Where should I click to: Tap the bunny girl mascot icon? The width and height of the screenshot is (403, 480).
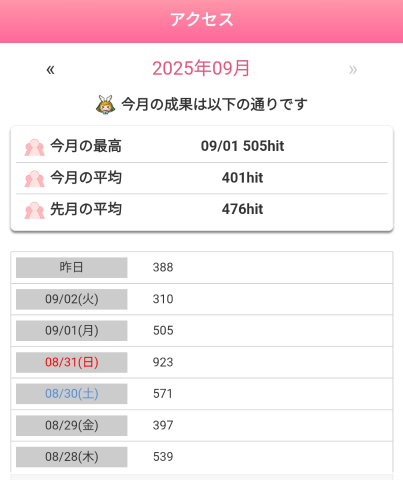105,105
